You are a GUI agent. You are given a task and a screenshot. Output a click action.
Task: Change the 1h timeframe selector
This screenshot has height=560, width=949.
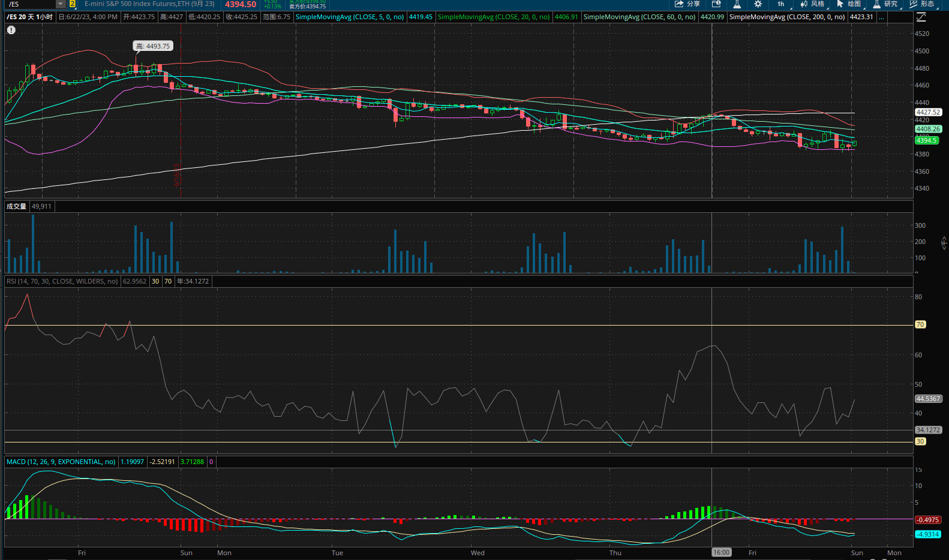click(781, 4)
